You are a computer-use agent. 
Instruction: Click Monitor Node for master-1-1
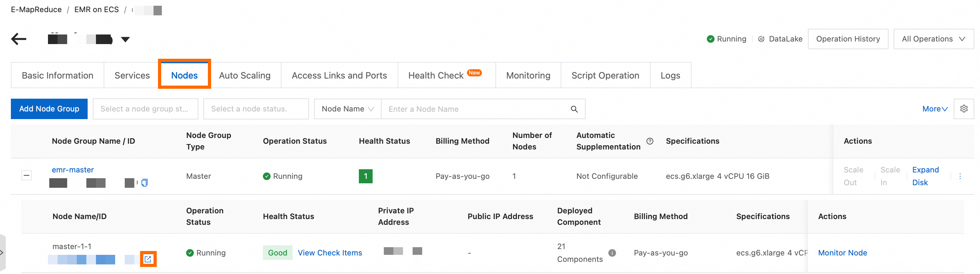(x=842, y=253)
